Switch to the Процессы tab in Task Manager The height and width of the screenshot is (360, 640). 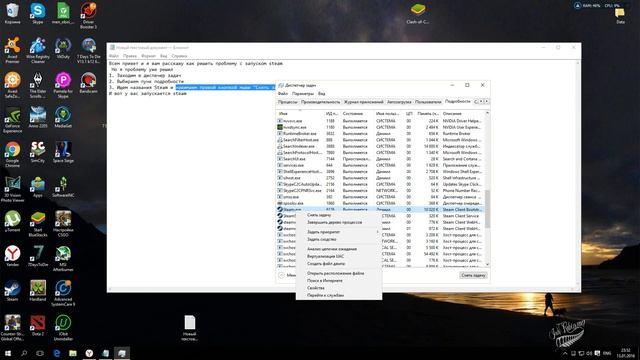[287, 102]
